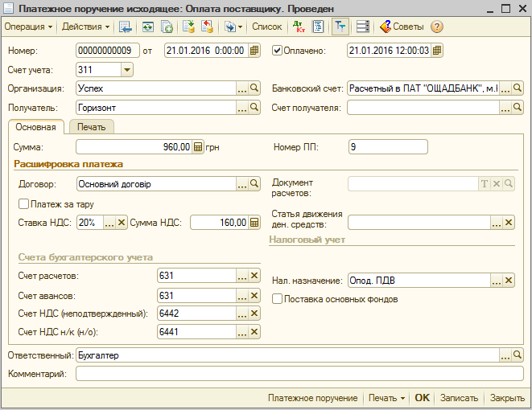Click magnifier icon next to Ответственный field
The height and width of the screenshot is (410, 532).
518,355
